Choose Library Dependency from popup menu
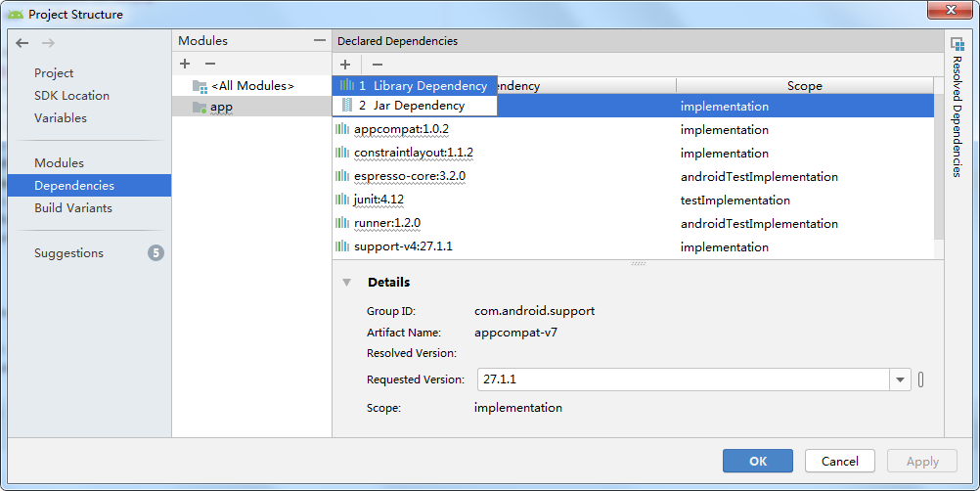Image resolution: width=980 pixels, height=491 pixels. point(415,85)
